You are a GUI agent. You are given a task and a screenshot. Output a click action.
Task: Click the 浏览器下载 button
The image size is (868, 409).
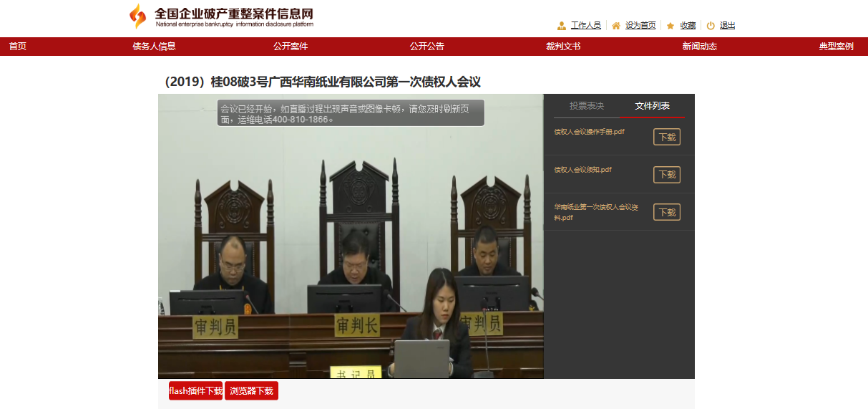(251, 391)
